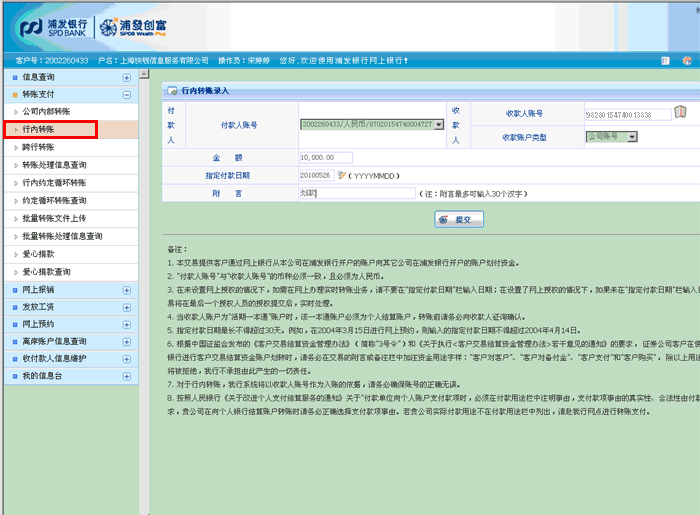The image size is (700, 515).
Task: Click the 网上报销 section label
Action: coord(38,290)
